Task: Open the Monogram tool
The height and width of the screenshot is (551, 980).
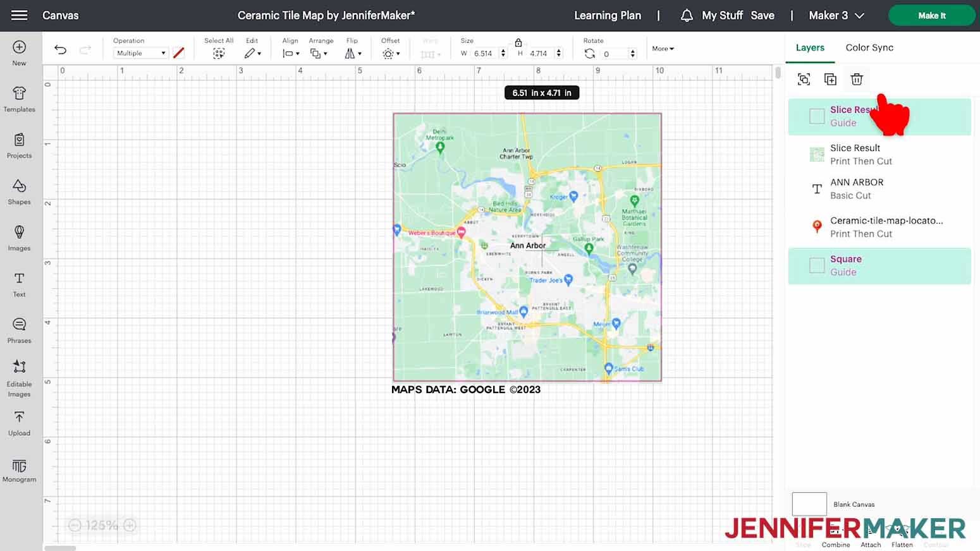Action: [x=19, y=469]
